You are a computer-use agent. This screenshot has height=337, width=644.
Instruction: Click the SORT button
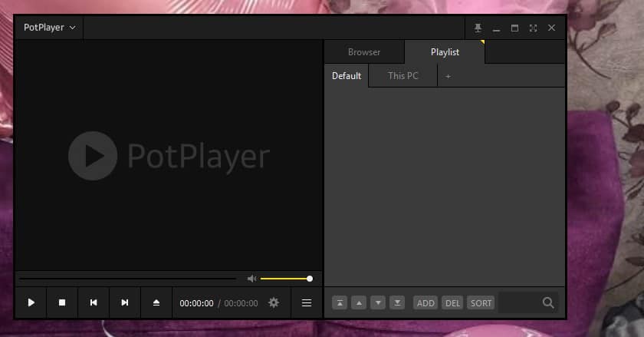coord(481,303)
